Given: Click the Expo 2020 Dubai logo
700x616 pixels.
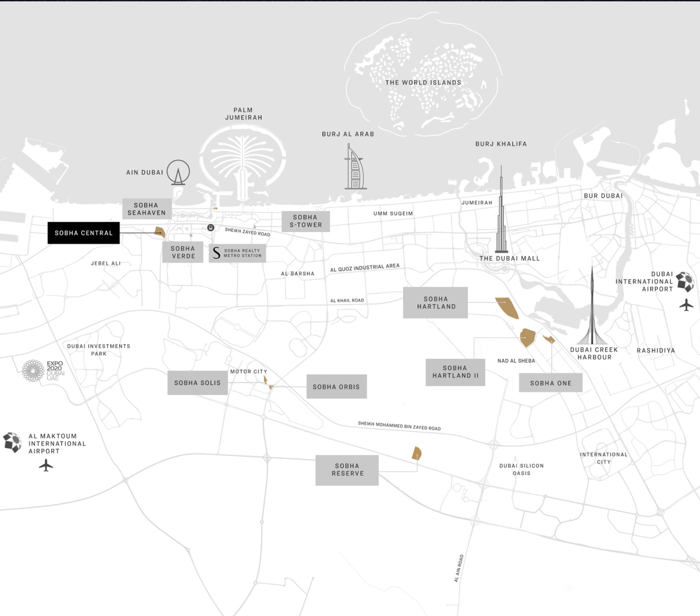Looking at the screenshot, I should (43, 371).
